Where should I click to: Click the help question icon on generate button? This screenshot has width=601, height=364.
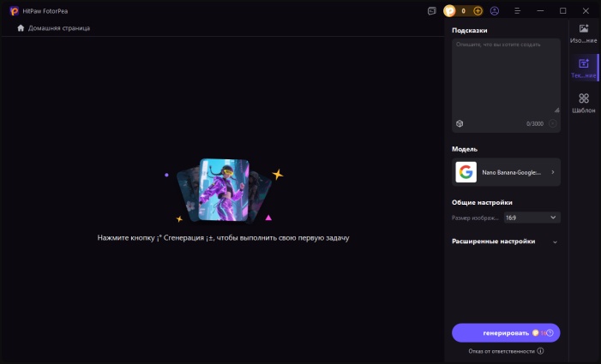[550, 333]
